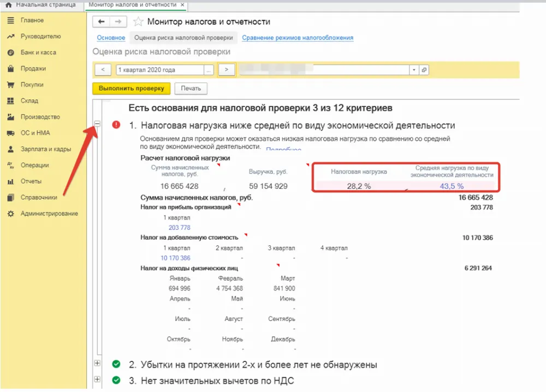Expand criterion 3 вычетов по НДС section

click(98, 379)
